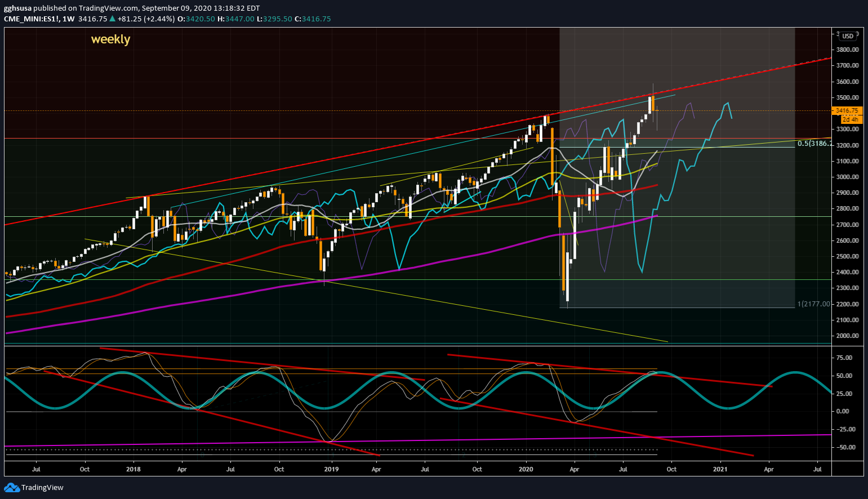The height and width of the screenshot is (499, 868).
Task: Click the TradingView wordmark link at bottom
Action: [x=42, y=488]
